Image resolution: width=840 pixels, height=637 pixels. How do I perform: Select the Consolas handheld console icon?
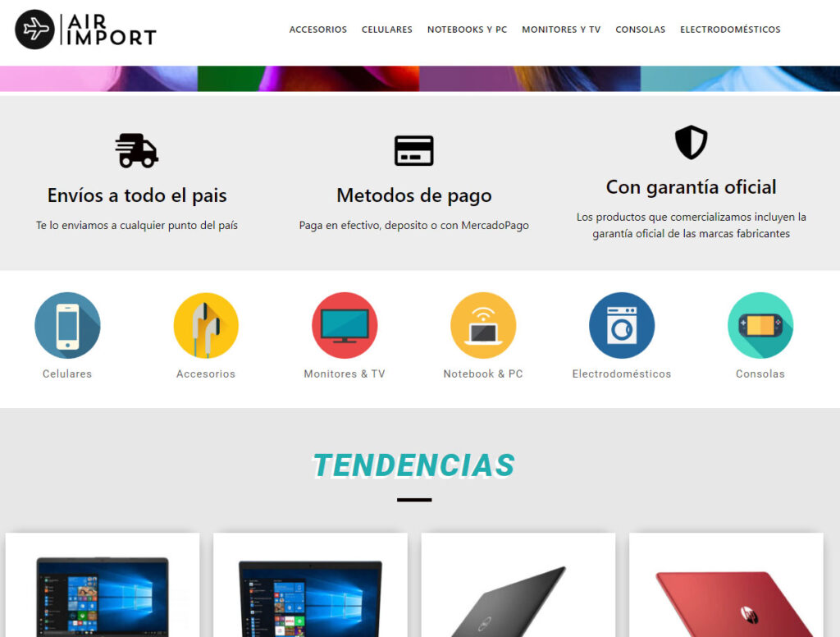pyautogui.click(x=760, y=325)
